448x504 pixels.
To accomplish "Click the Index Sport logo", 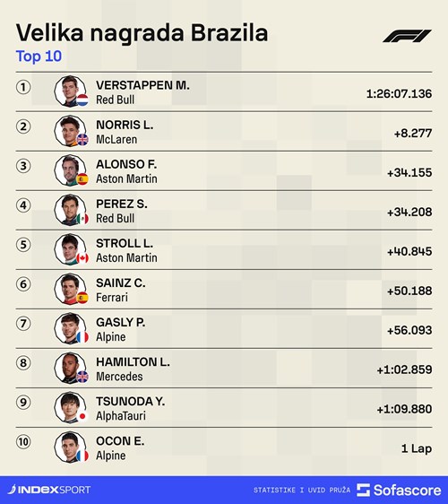I will click(49, 490).
